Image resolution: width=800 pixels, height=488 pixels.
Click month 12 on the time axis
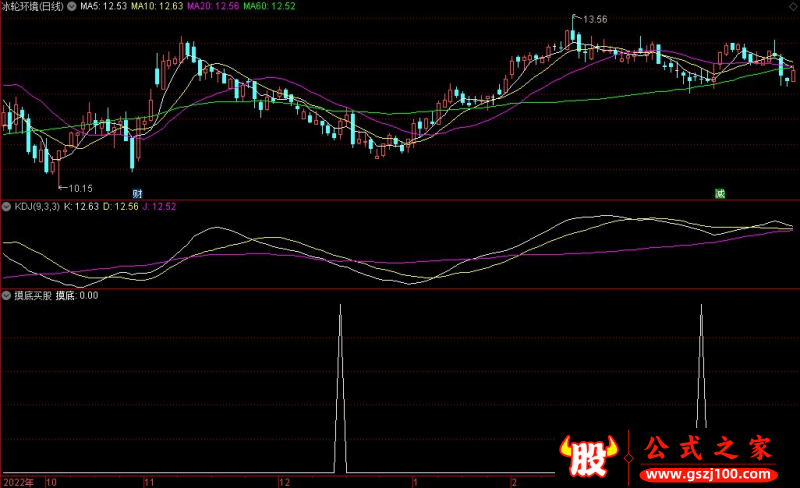point(284,482)
